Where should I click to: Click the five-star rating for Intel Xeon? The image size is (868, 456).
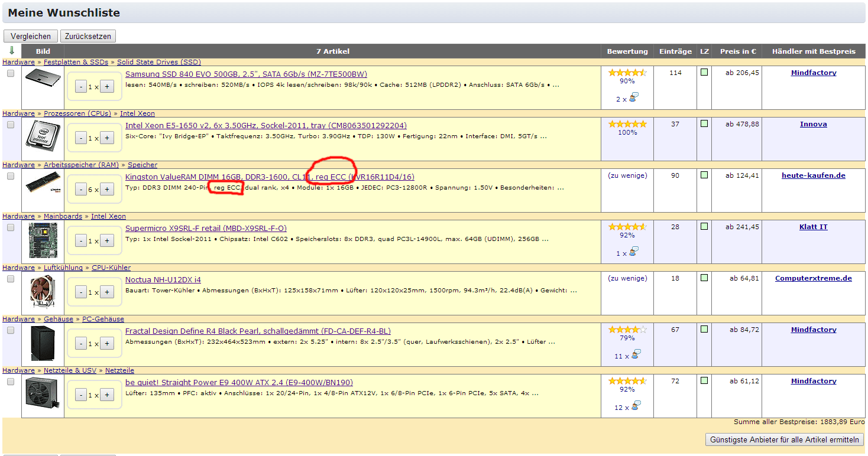pos(627,124)
